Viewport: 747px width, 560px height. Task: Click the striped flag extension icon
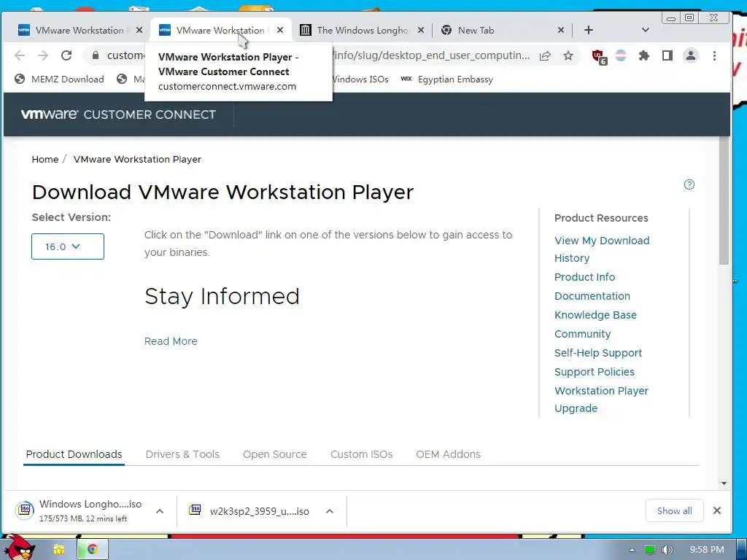(621, 55)
